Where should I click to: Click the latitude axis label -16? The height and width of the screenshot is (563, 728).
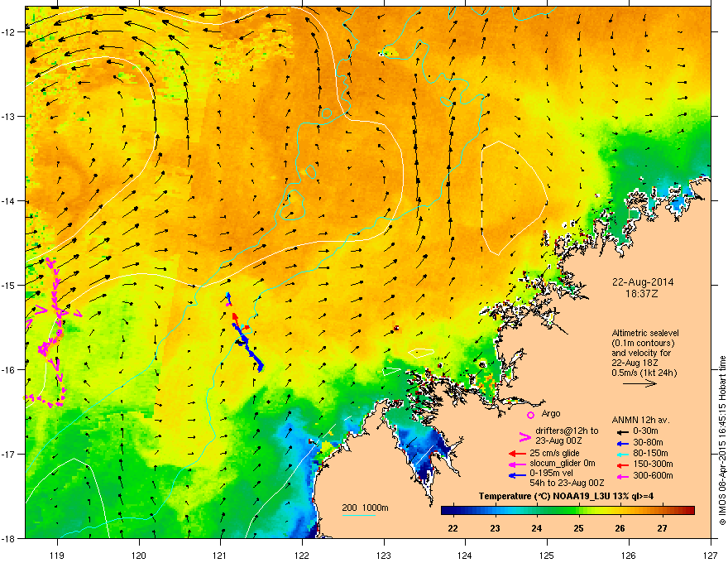[x=9, y=370]
